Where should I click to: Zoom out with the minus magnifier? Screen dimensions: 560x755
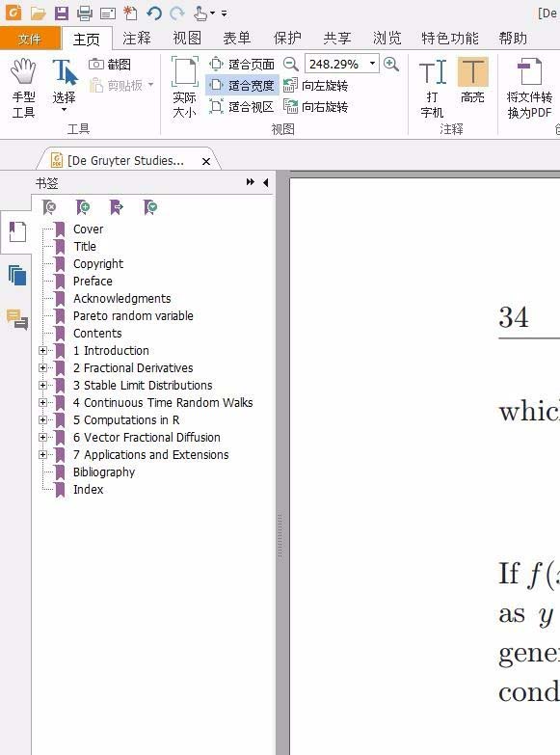coord(290,64)
